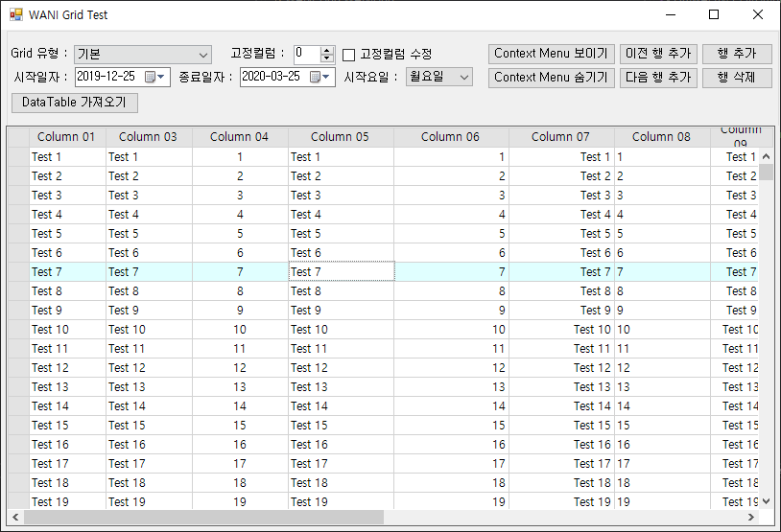Click Column 05 header
The height and width of the screenshot is (532, 781).
341,137
